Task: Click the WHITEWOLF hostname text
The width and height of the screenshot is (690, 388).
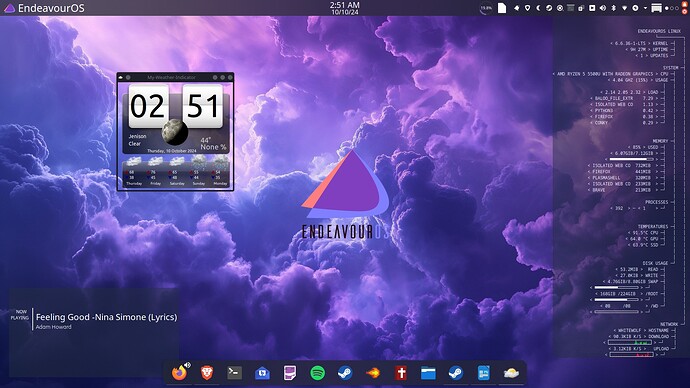Action: coord(628,330)
